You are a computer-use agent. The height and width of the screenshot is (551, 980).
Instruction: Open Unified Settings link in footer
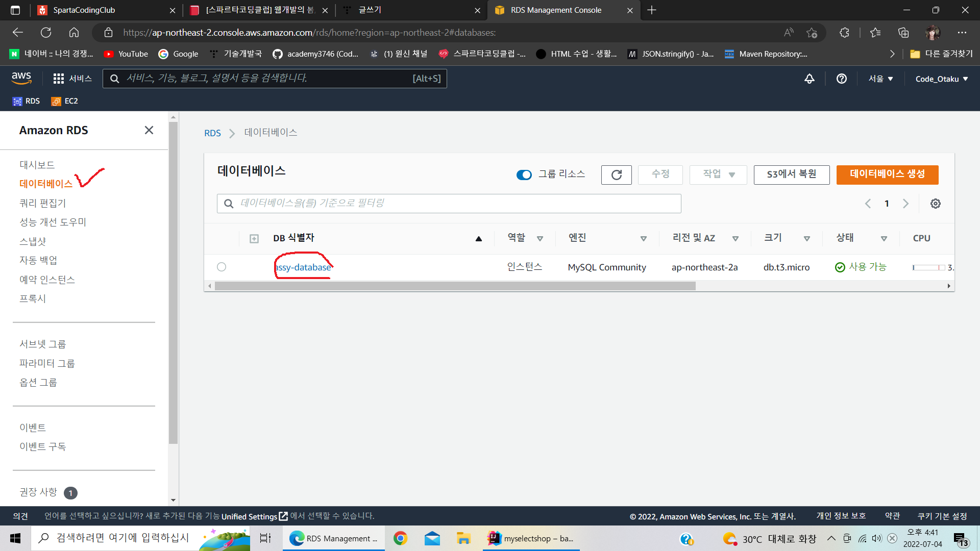click(x=254, y=516)
